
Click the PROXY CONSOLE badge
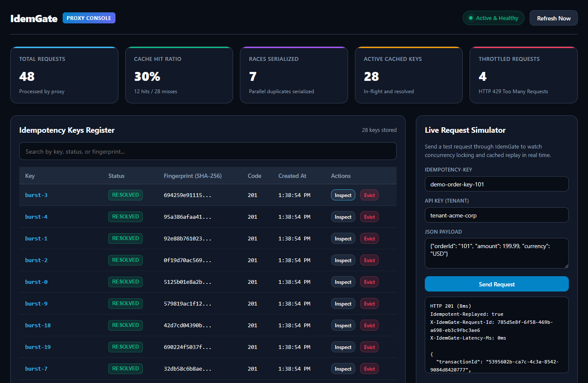89,18
